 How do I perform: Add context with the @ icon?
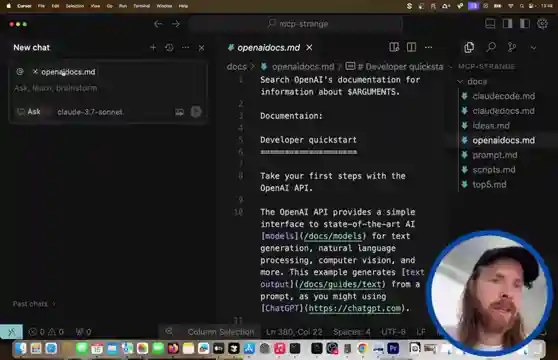click(20, 72)
